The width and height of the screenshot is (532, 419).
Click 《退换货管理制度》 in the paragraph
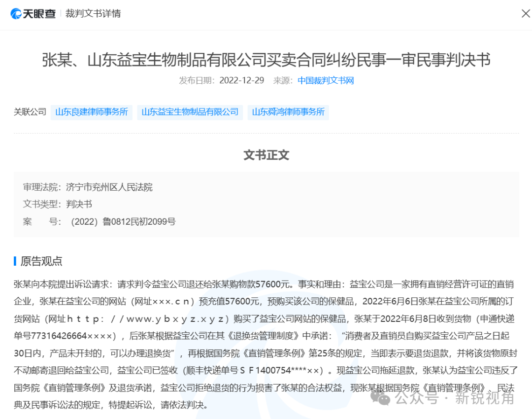[x=268, y=336]
